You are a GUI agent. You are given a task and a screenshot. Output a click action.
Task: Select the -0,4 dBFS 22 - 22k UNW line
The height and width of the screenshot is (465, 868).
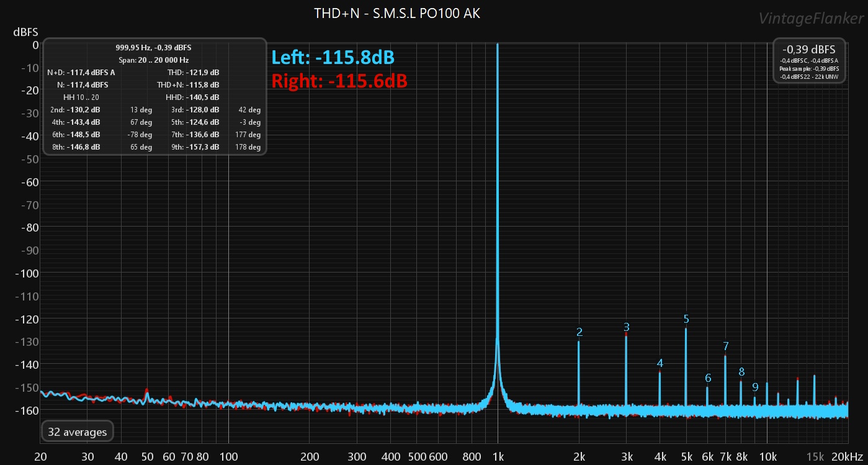[809, 76]
